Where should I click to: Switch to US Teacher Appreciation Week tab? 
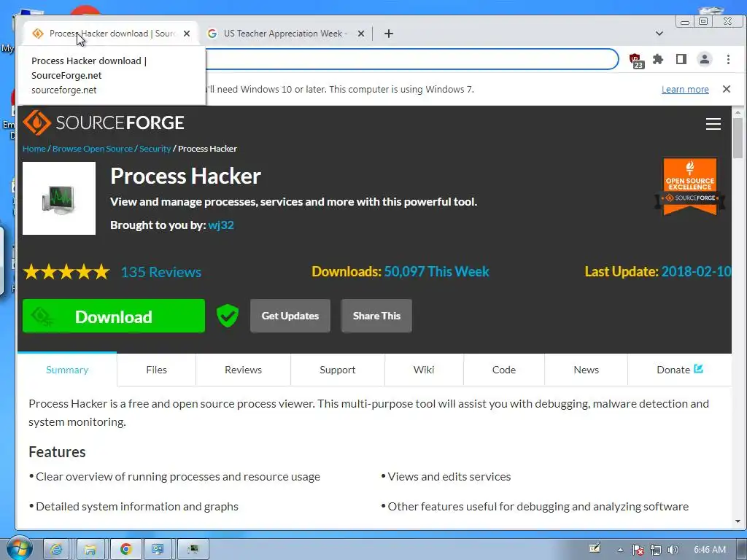[285, 34]
